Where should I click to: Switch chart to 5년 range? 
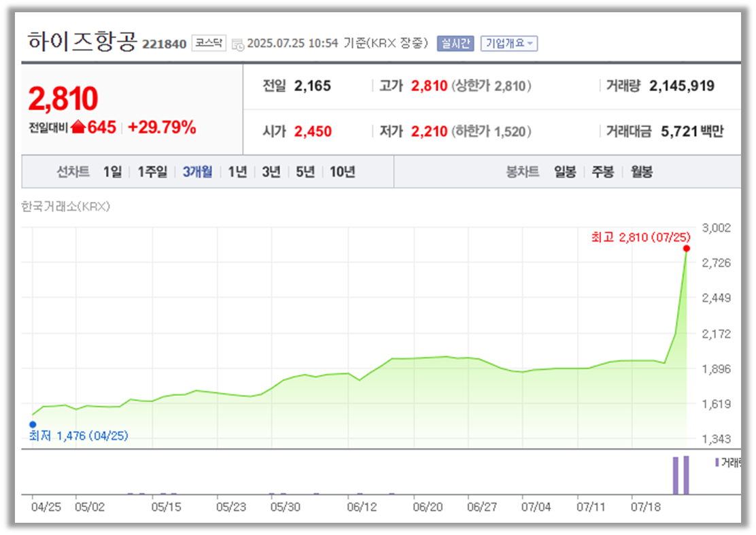pos(305,171)
